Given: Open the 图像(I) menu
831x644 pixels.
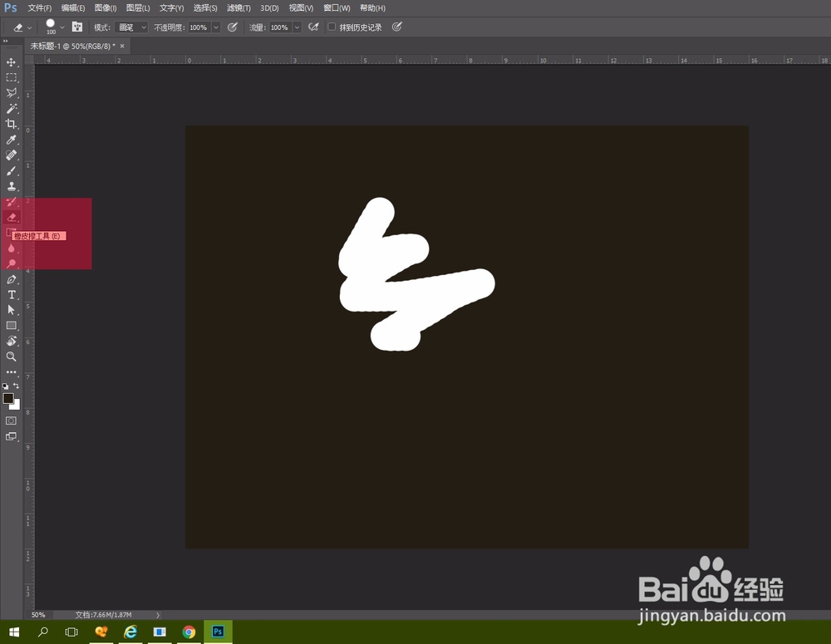Looking at the screenshot, I should coord(106,8).
